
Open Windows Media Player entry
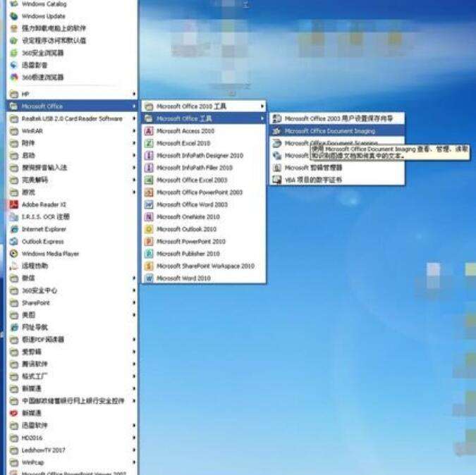72,254
